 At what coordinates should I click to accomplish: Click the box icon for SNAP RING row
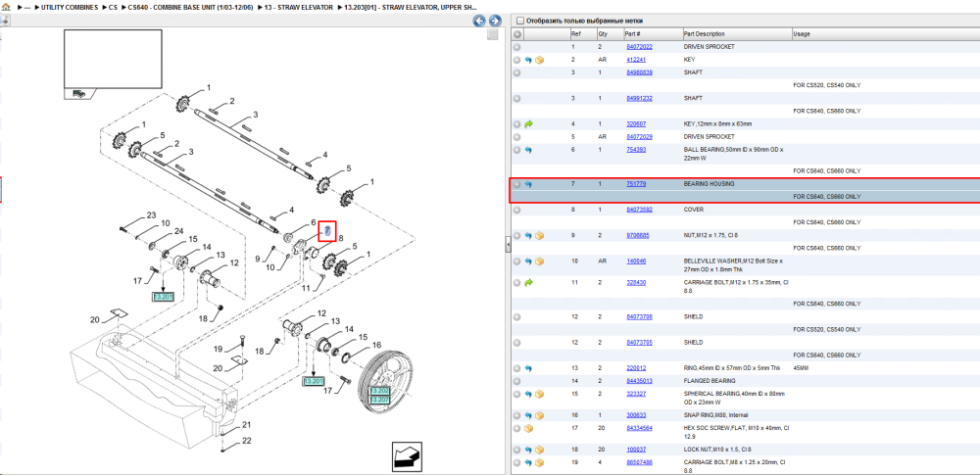539,415
